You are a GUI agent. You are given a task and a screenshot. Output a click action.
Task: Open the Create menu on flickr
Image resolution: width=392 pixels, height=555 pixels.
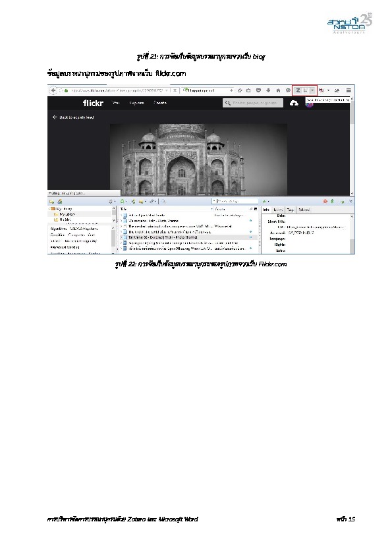160,103
